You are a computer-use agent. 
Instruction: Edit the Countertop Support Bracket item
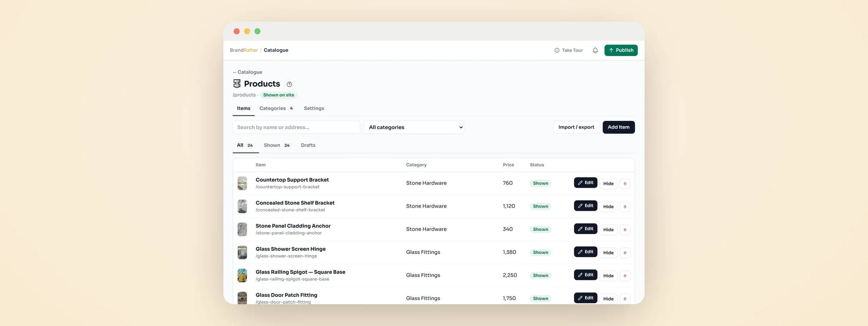point(586,183)
